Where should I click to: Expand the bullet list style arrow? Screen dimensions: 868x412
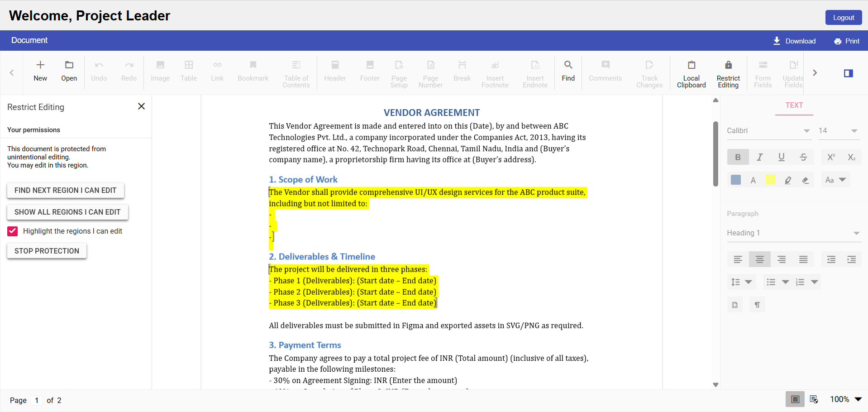pyautogui.click(x=785, y=282)
